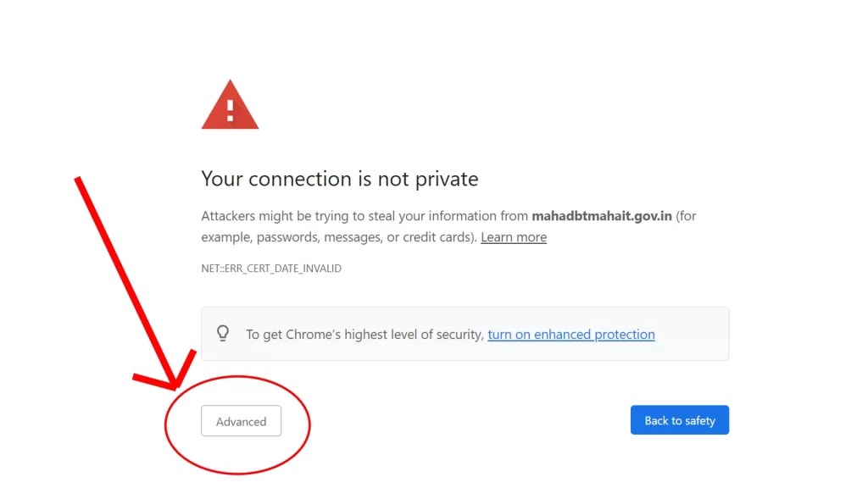Click the hint icon next to enhanced protection text
This screenshot has width=868, height=488.
223,334
